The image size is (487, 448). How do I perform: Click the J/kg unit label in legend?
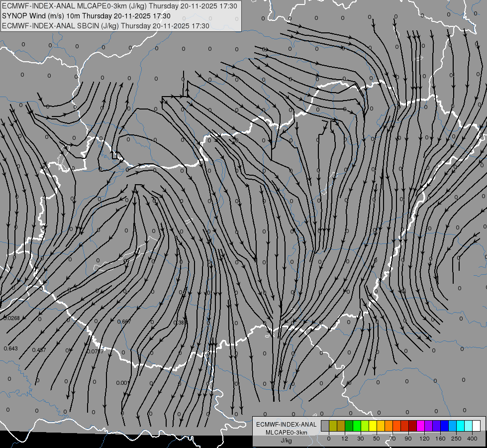click(287, 441)
